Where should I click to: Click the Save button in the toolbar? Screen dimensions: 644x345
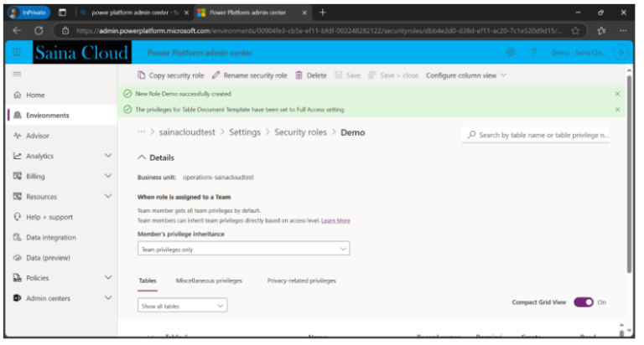pos(347,75)
